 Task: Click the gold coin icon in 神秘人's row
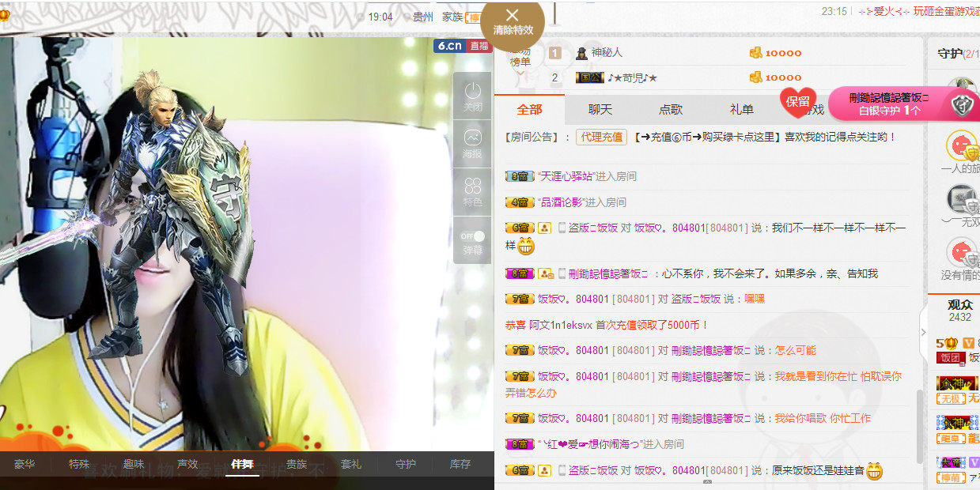click(756, 53)
